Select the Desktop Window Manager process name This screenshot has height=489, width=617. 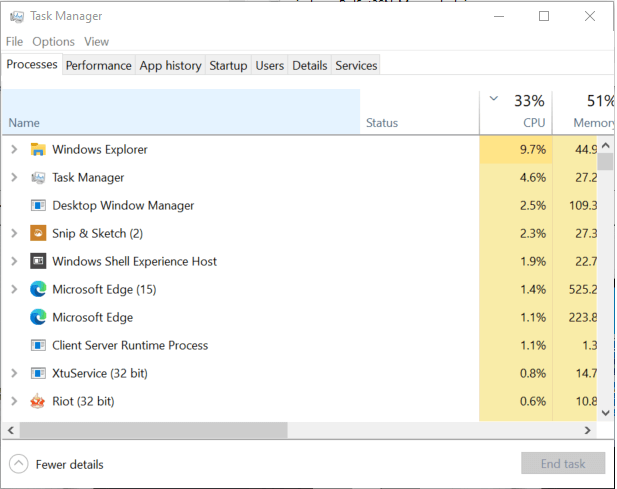coord(123,205)
